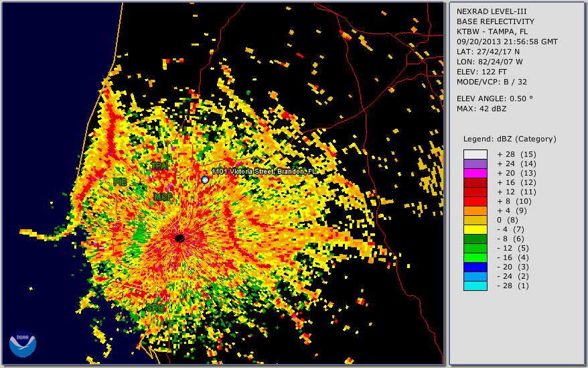Pick the light blue -24 dBZ swatch
The image size is (588, 368).
click(475, 276)
